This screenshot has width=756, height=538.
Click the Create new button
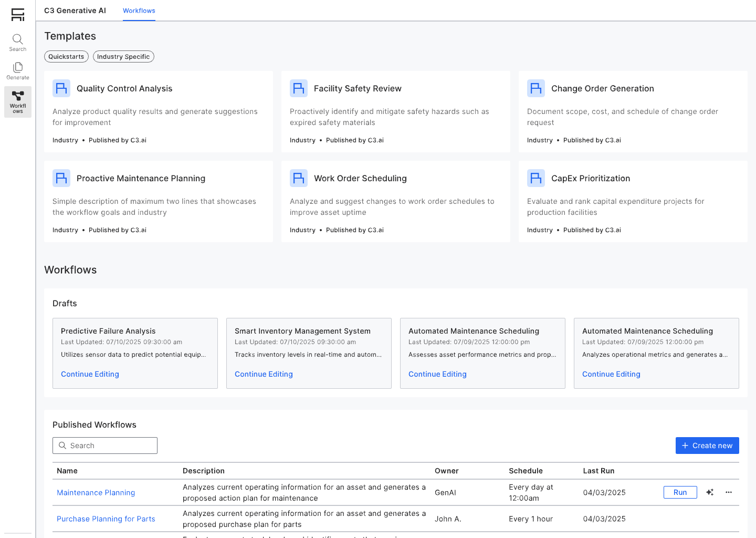707,446
